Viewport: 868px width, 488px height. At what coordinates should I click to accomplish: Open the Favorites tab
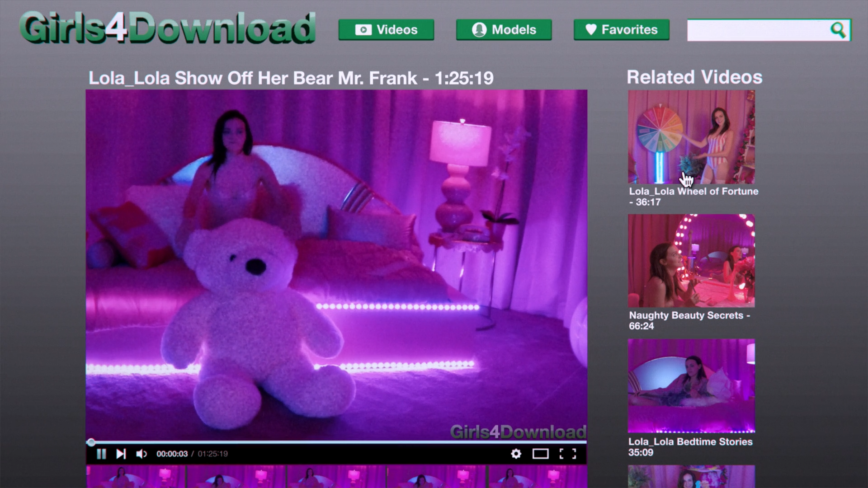click(621, 30)
